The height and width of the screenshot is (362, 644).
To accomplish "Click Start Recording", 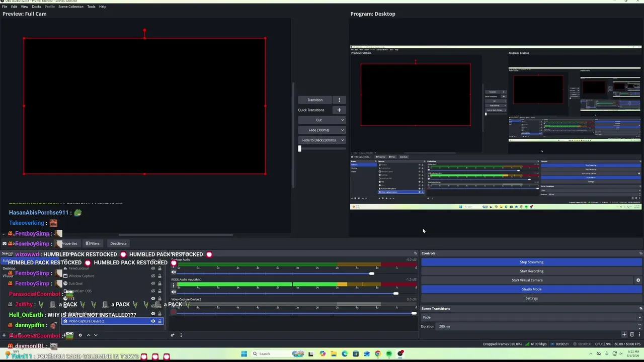I will coord(531,271).
